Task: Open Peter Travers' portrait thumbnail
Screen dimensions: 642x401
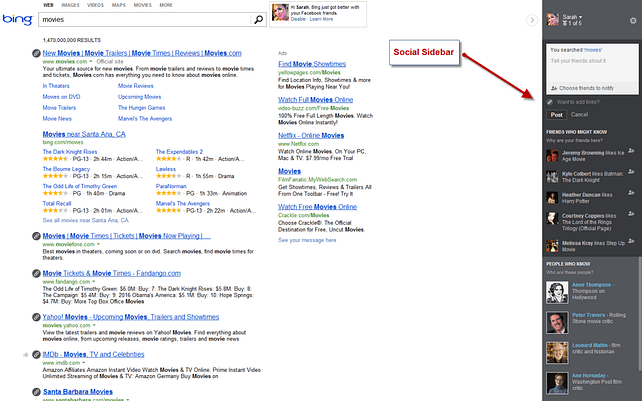Action: [557, 322]
